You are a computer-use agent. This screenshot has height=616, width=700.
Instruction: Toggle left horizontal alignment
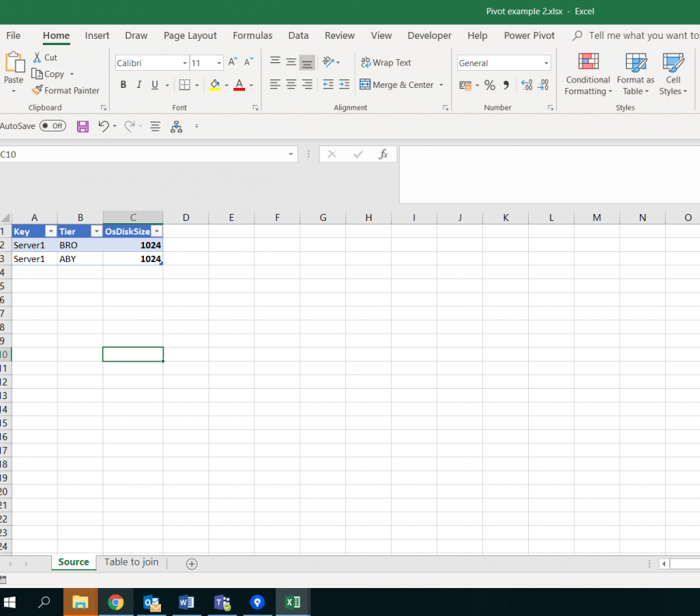[x=275, y=84]
